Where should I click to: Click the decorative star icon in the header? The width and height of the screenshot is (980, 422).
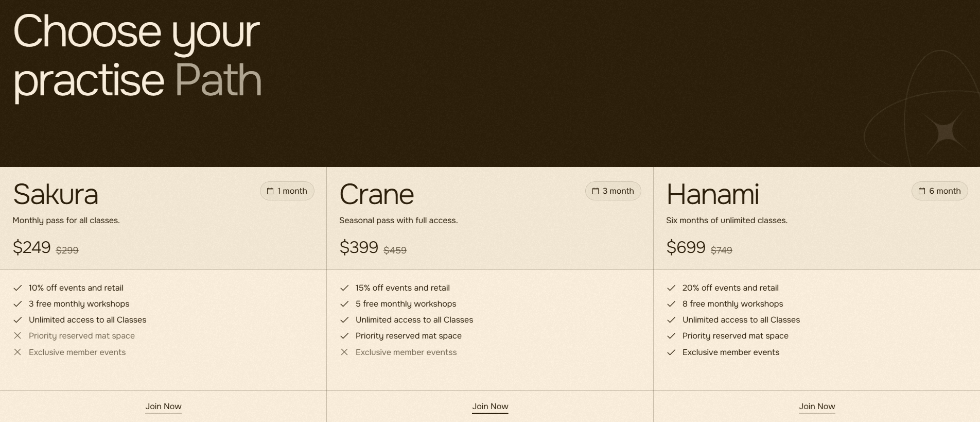point(945,132)
